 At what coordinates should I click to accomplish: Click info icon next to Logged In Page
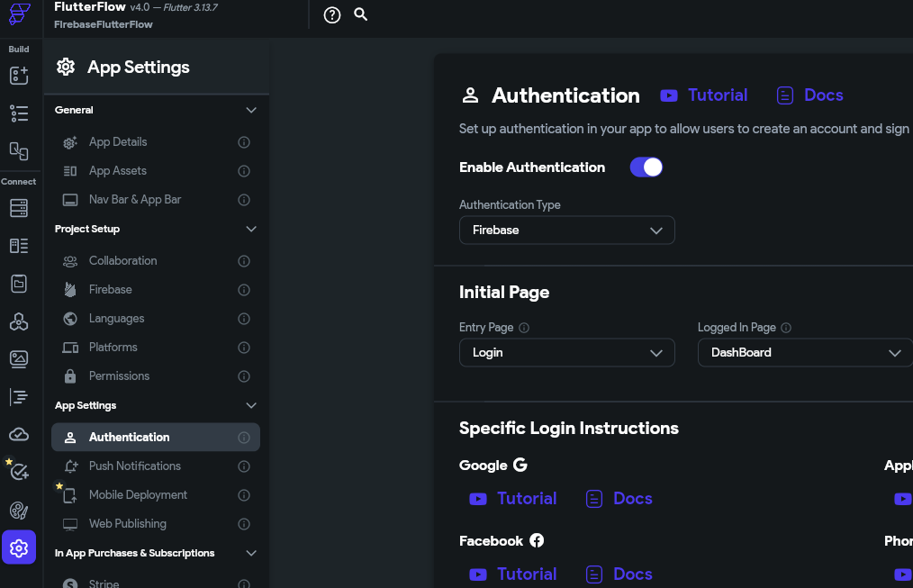point(786,328)
